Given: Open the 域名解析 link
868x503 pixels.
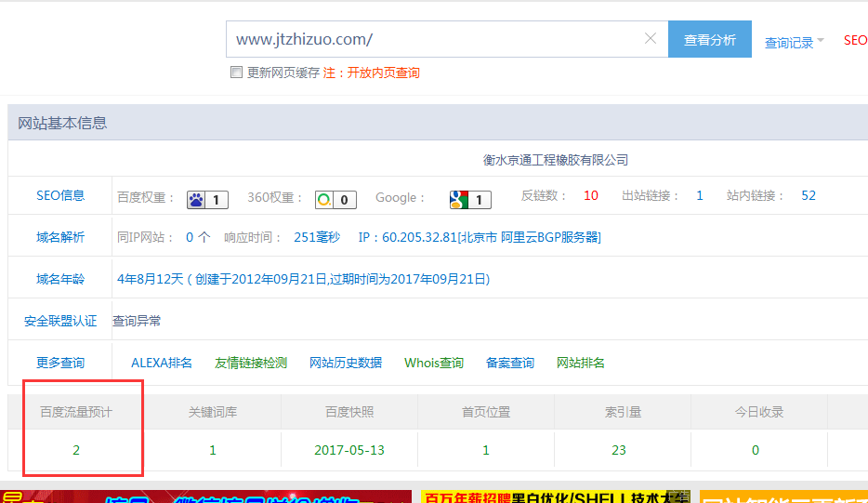Looking at the screenshot, I should point(60,237).
